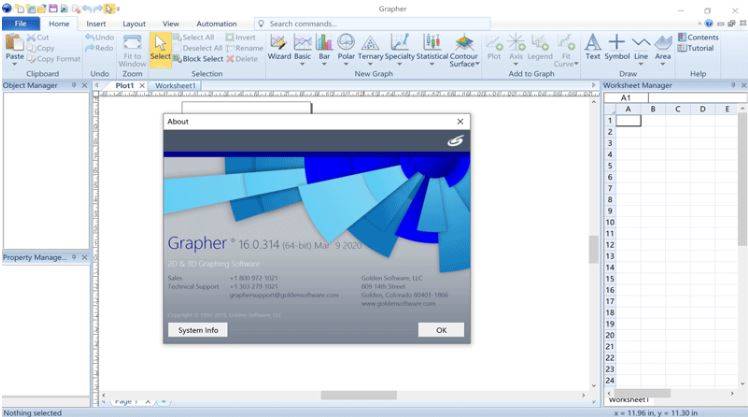Click the Undo command
The image size is (748, 417).
pos(100,37)
